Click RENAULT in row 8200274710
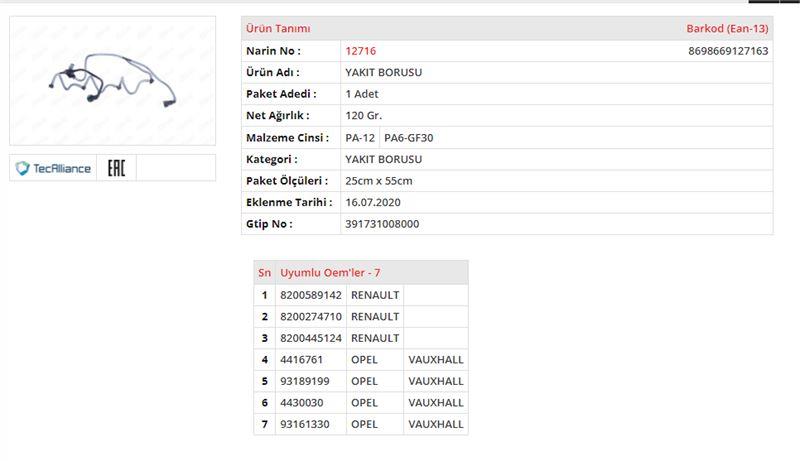The width and height of the screenshot is (800, 461). coord(375,317)
